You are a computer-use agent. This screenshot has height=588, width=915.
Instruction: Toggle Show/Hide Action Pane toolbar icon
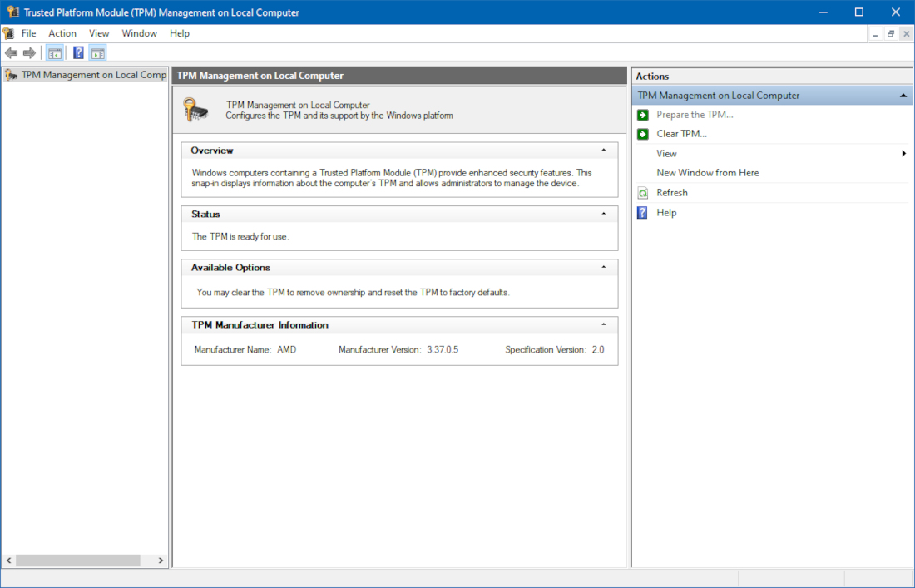(x=98, y=53)
